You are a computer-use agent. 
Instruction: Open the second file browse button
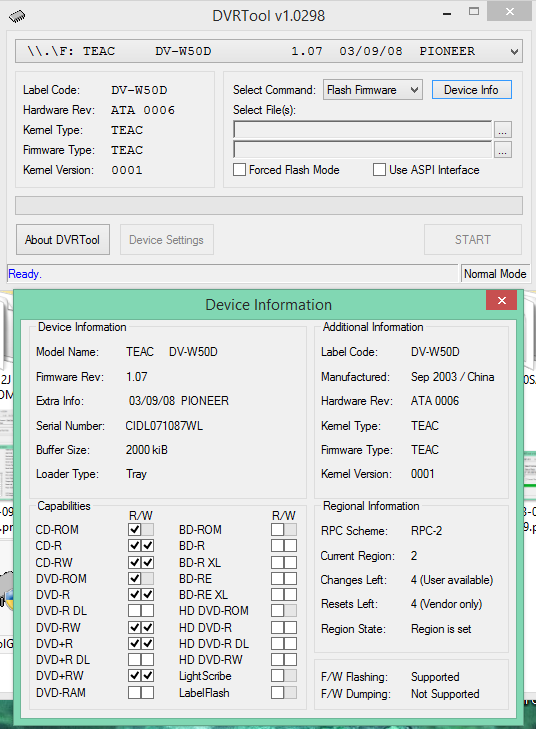[x=503, y=150]
